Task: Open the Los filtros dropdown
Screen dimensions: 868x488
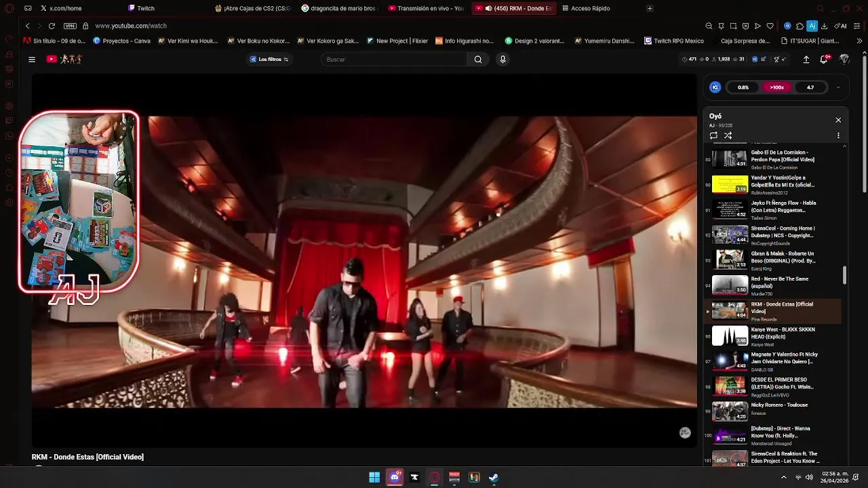Action: pyautogui.click(x=269, y=60)
